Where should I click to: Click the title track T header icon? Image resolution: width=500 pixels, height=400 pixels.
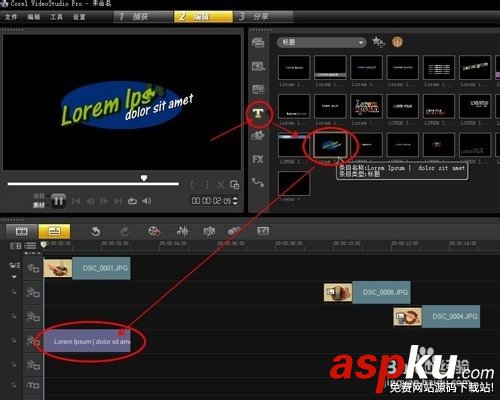(33, 385)
